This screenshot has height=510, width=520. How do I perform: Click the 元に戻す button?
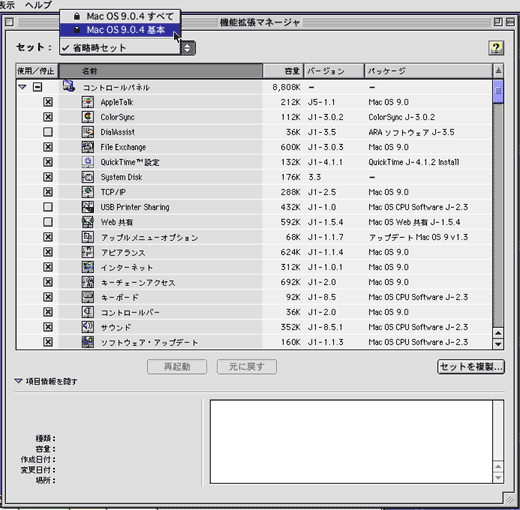tap(247, 367)
